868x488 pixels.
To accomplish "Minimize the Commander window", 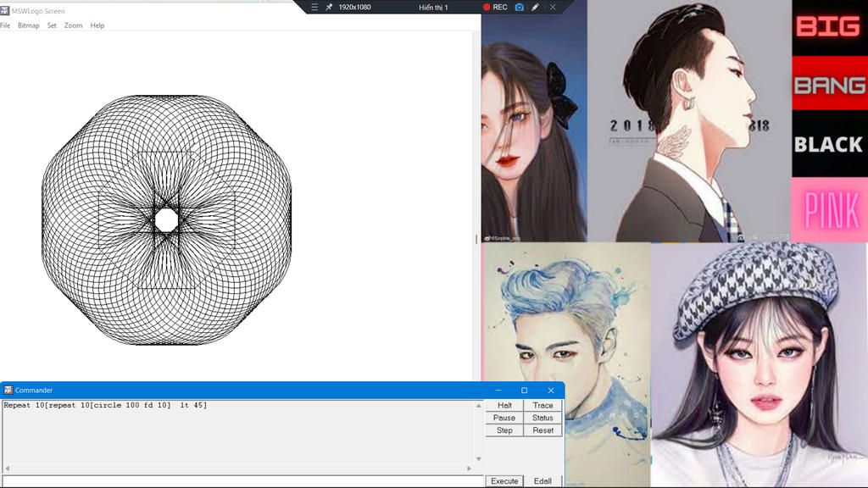I will [498, 390].
